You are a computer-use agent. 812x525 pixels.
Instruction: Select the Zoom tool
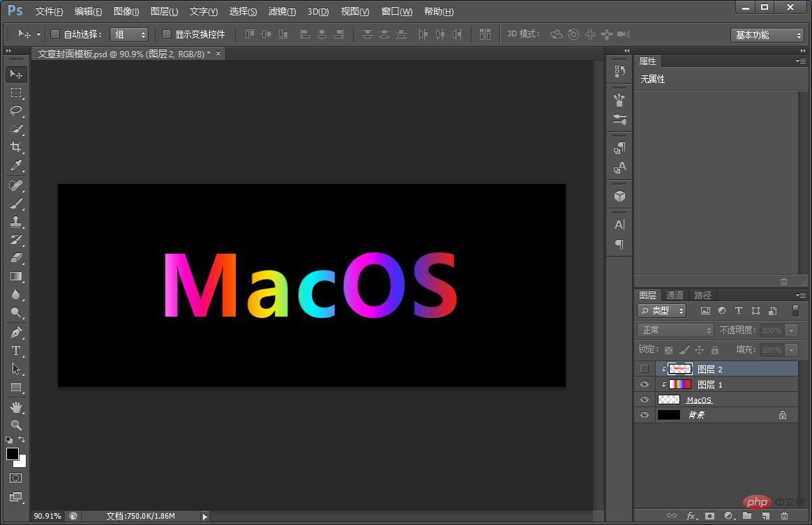(16, 425)
